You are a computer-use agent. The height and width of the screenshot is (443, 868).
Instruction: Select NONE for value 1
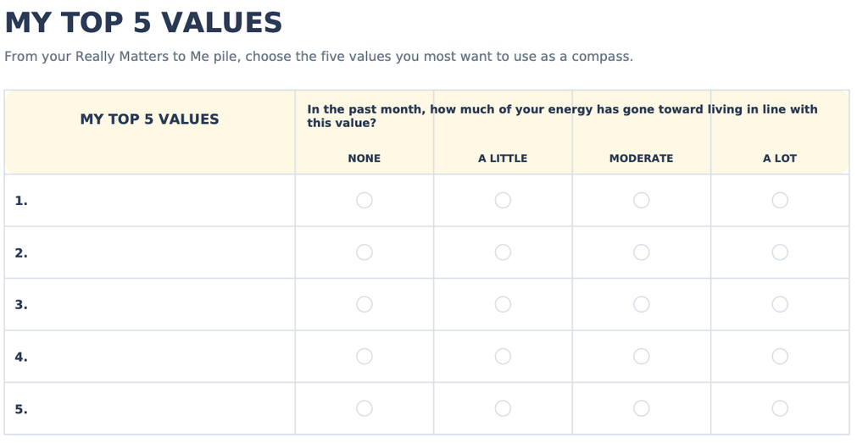[364, 200]
